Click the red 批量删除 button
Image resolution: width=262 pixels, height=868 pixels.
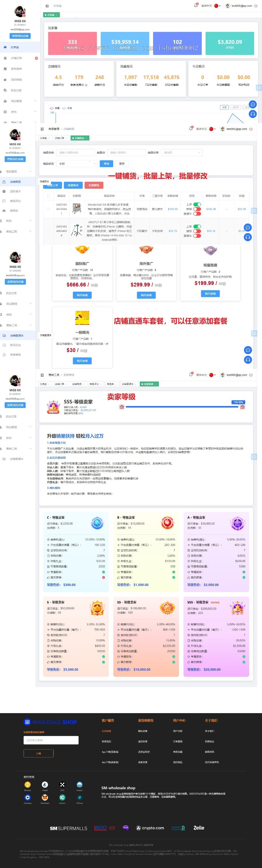(94, 185)
